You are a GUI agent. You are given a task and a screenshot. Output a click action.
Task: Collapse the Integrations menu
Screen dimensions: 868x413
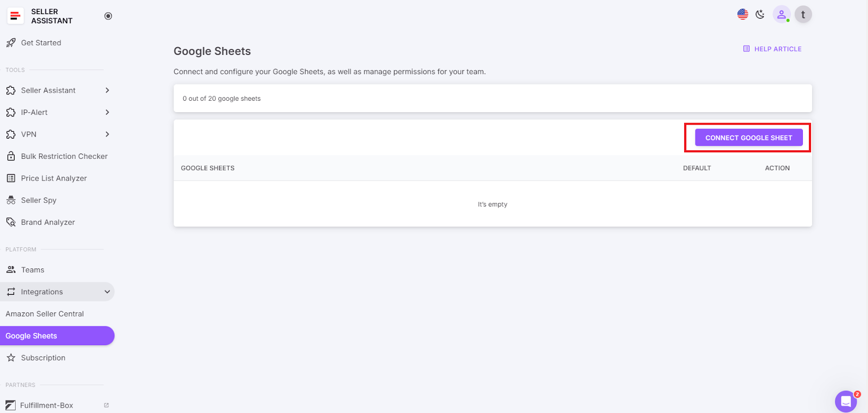(x=107, y=292)
